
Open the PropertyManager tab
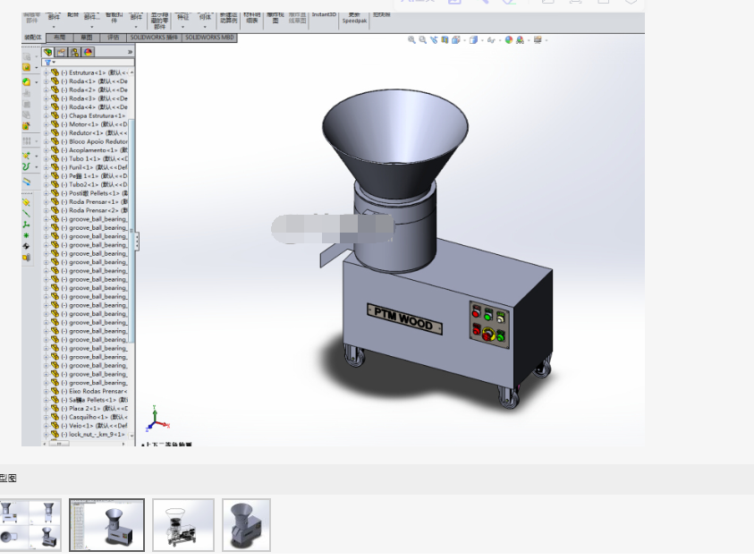click(x=62, y=52)
